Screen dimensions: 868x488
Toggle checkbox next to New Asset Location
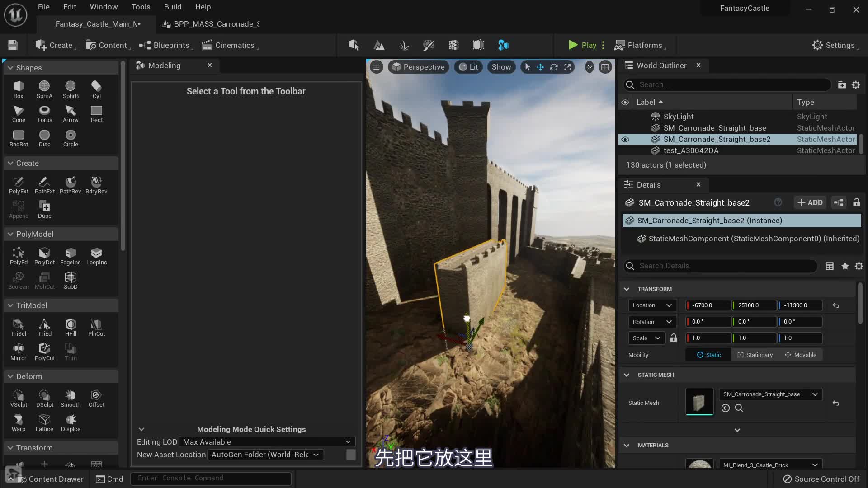click(x=351, y=455)
